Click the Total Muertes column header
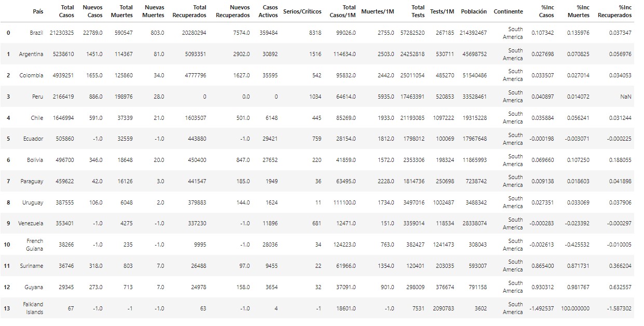Screen dimensions: 644x326 [x=122, y=11]
